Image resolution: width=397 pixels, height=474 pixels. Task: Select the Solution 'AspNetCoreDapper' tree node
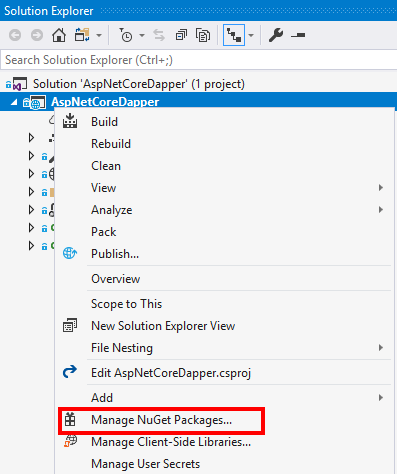point(138,84)
